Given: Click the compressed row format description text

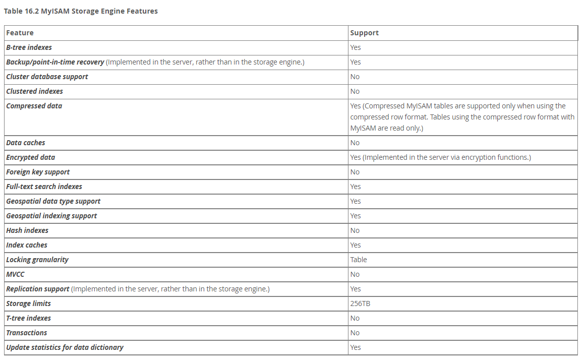Looking at the screenshot, I should (x=462, y=117).
